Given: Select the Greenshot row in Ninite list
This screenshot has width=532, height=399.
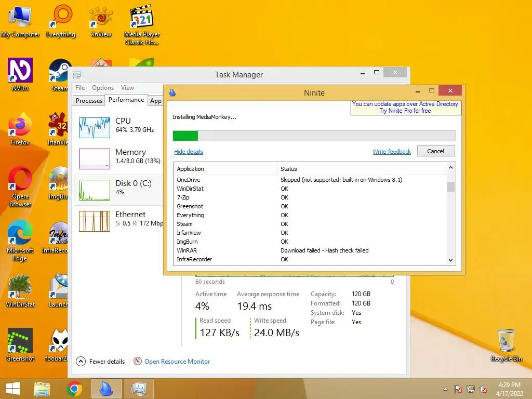Looking at the screenshot, I should (311, 206).
